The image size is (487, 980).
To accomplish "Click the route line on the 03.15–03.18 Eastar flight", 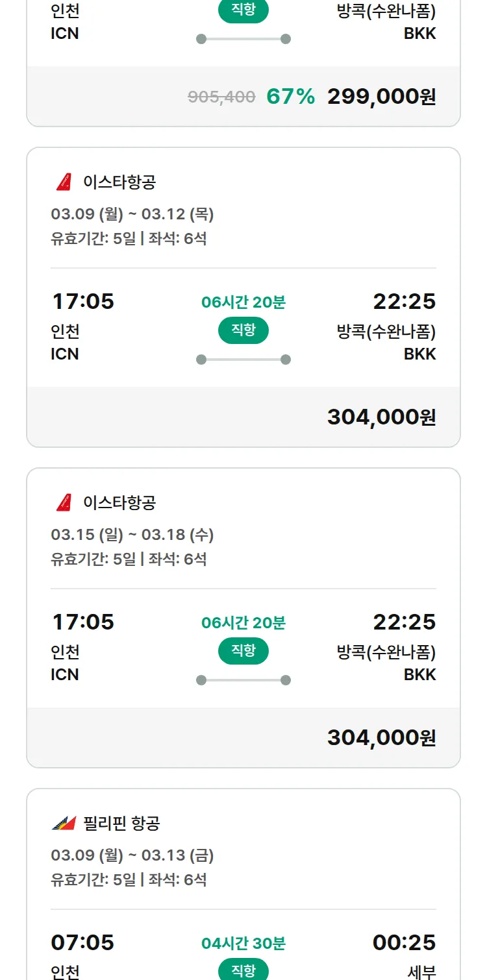I will (243, 680).
